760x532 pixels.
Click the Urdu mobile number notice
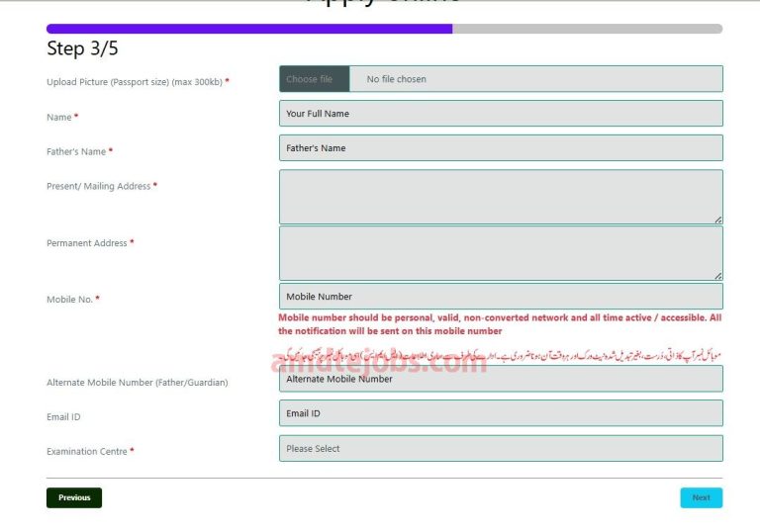click(500, 355)
